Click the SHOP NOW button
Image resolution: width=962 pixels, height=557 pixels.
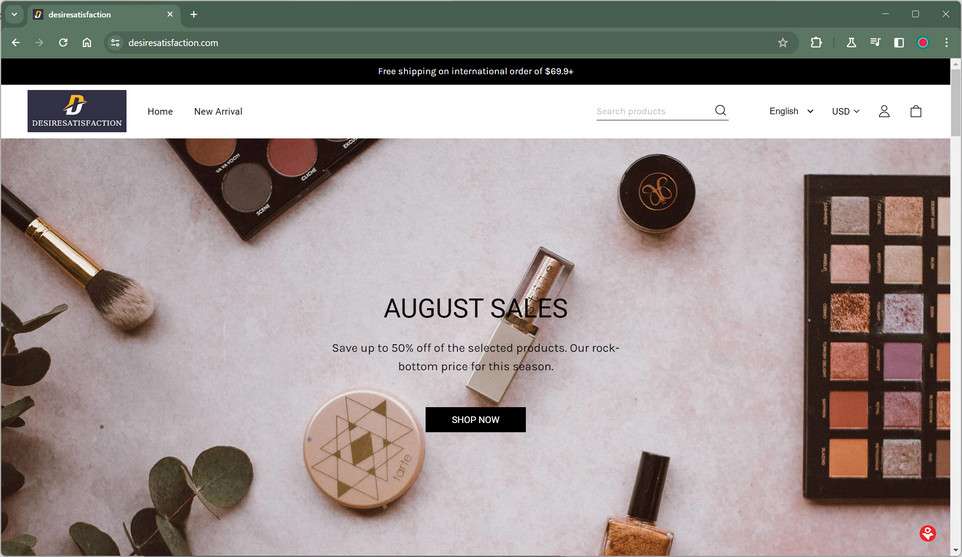coord(475,420)
